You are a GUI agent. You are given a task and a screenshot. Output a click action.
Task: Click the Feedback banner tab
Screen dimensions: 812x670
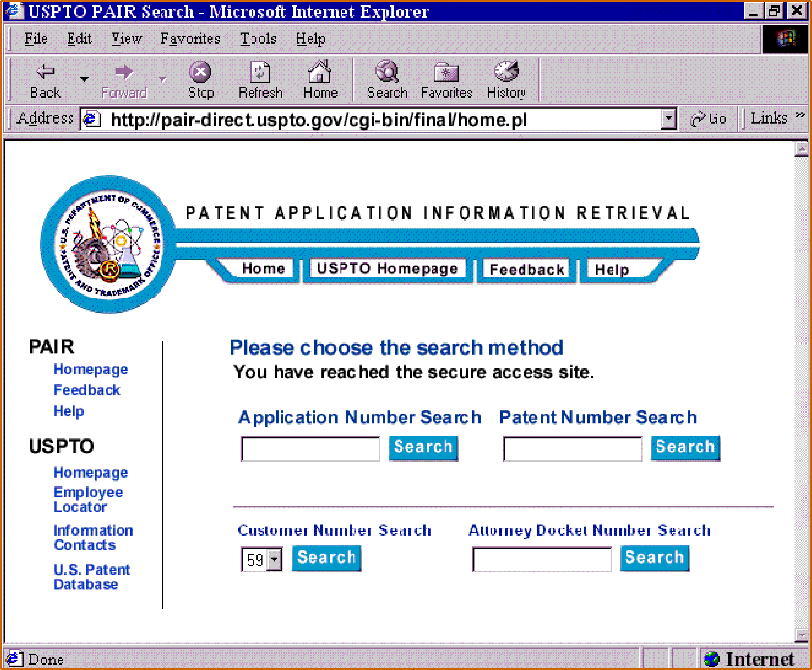click(527, 269)
